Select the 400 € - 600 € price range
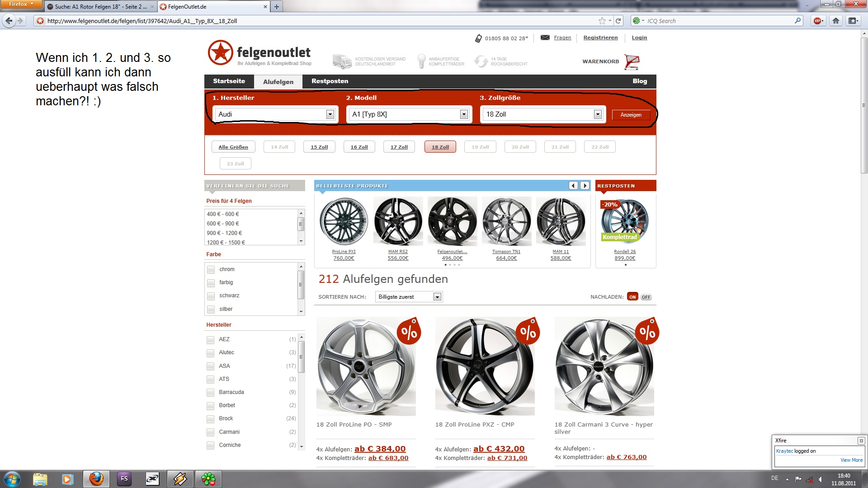 223,214
